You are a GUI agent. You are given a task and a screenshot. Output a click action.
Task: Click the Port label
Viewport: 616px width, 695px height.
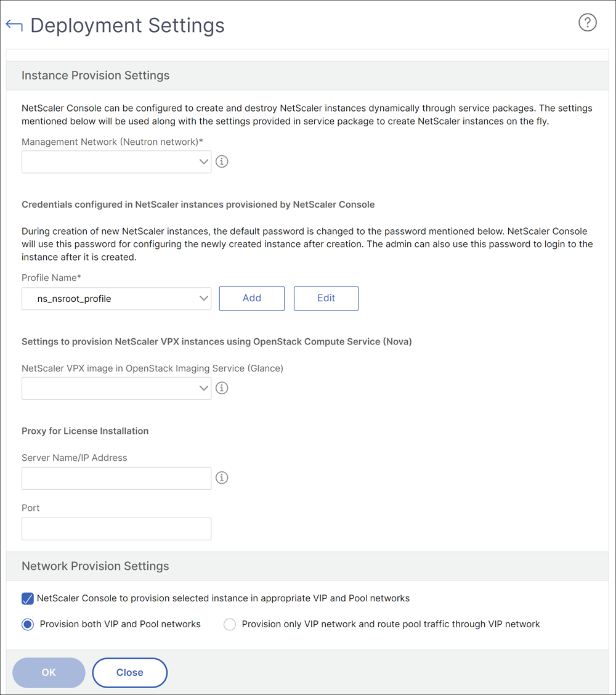point(31,508)
